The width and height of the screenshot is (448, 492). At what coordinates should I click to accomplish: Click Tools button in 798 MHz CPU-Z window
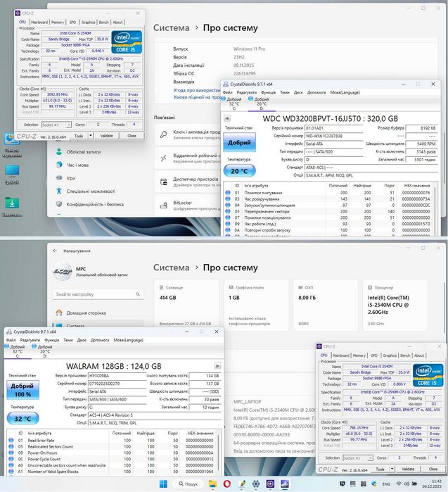coord(380,469)
